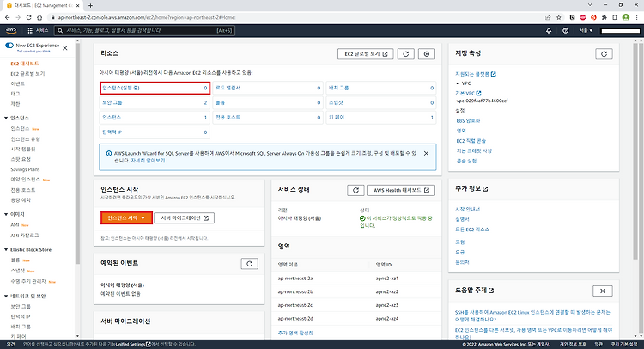The image size is (644, 349).
Task: Open EC2 직렬 콘솔 settings link
Action: (471, 141)
